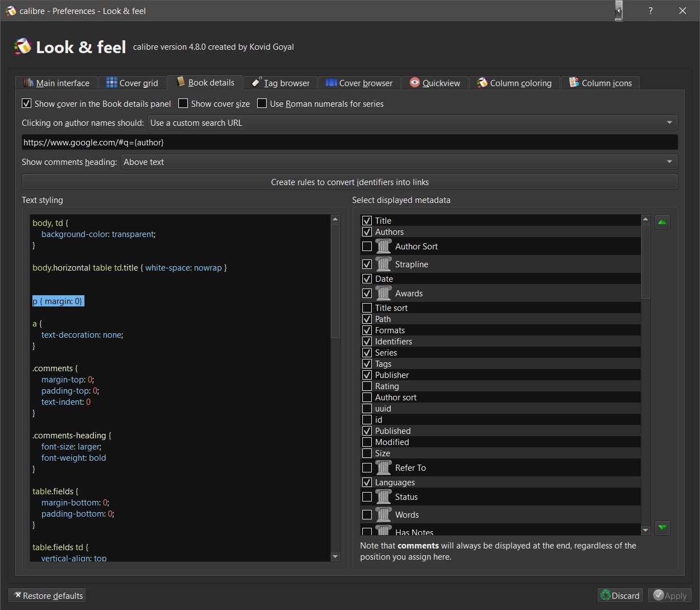Enable the Show cover size checkbox
The height and width of the screenshot is (610, 700).
click(x=183, y=103)
